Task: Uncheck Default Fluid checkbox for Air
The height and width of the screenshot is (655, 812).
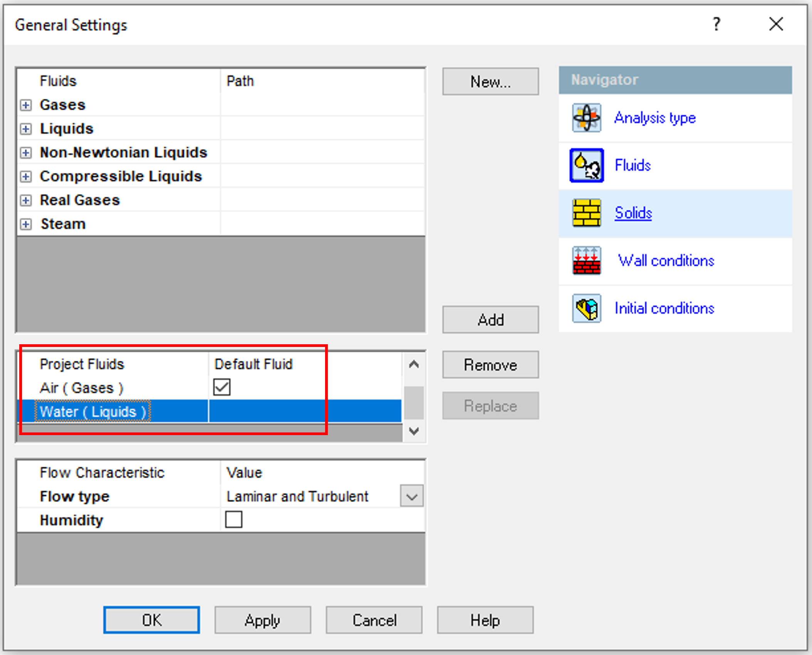Action: (x=222, y=387)
